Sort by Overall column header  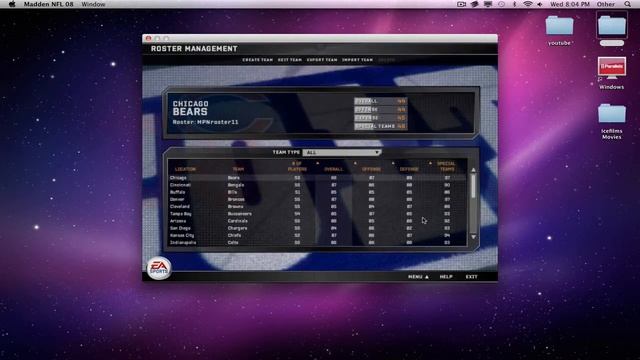pos(334,169)
